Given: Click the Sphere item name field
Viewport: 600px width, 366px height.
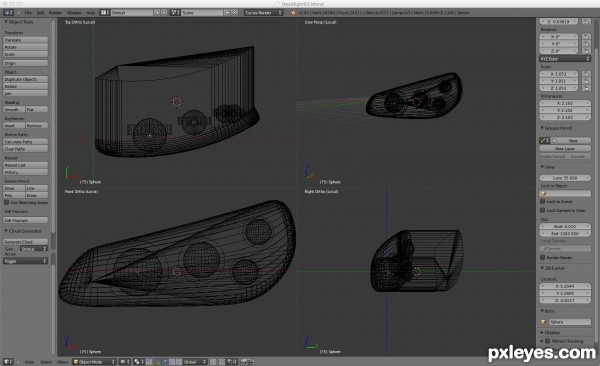Looking at the screenshot, I should [570, 322].
